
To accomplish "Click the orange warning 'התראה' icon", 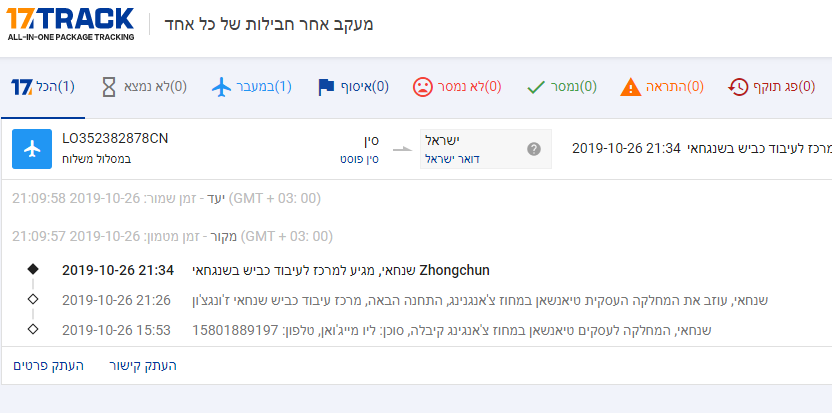I will (x=631, y=87).
